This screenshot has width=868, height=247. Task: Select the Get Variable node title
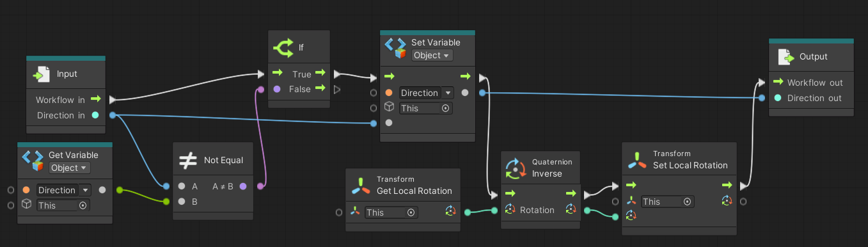[74, 155]
